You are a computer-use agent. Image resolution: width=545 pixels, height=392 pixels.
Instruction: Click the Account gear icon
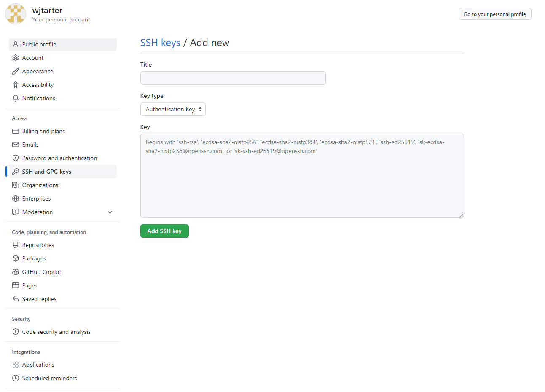tap(16, 58)
